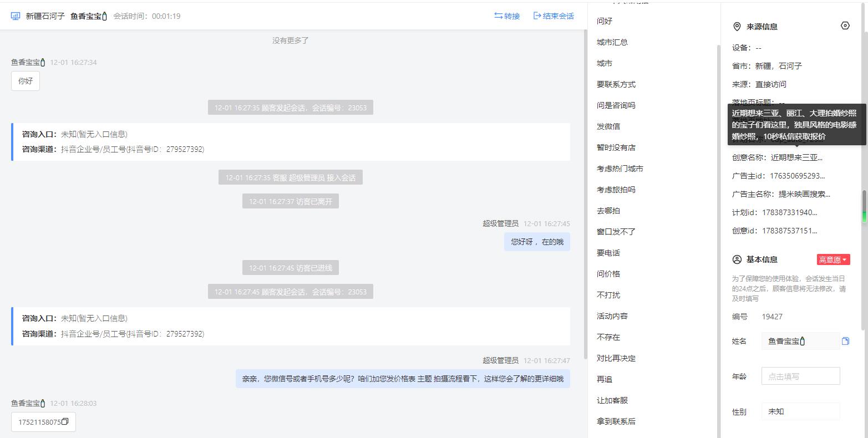Choose the 不打扰 quick reply

pyautogui.click(x=608, y=295)
